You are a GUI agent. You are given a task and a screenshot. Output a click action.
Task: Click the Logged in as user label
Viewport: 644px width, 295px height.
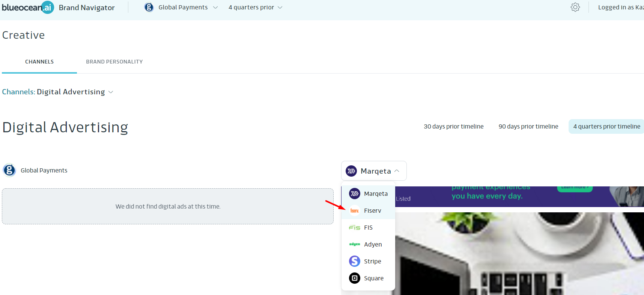(621, 7)
